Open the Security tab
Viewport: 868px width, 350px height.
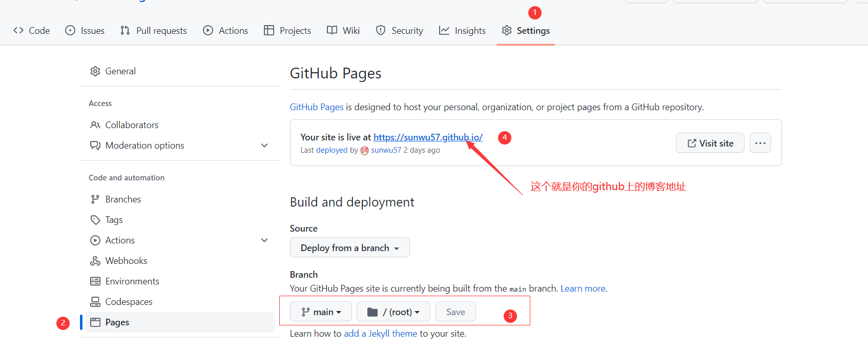click(x=399, y=31)
